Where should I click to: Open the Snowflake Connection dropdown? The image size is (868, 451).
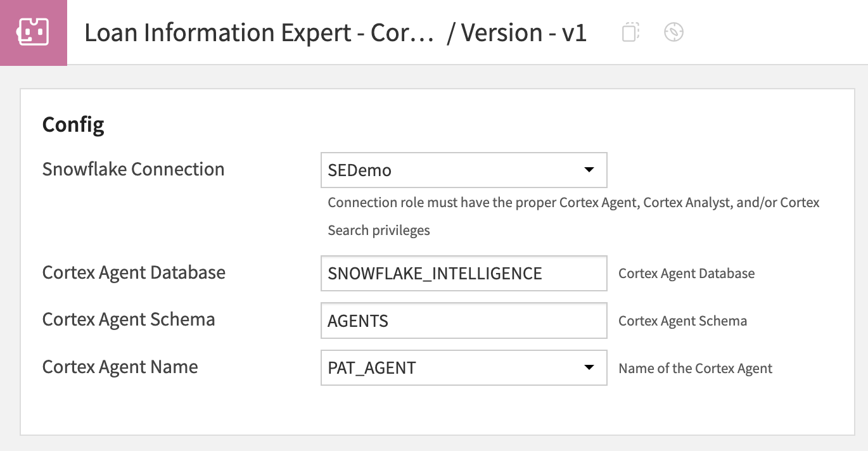[463, 170]
